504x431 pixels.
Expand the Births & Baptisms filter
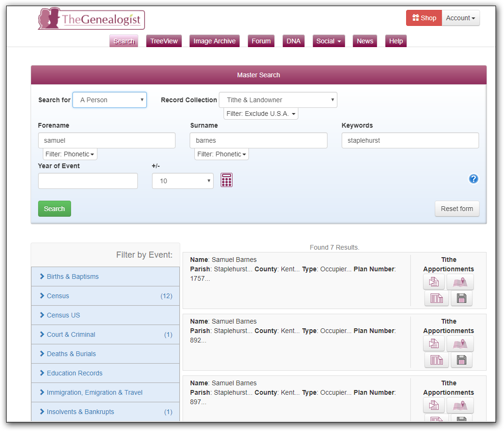(x=105, y=276)
